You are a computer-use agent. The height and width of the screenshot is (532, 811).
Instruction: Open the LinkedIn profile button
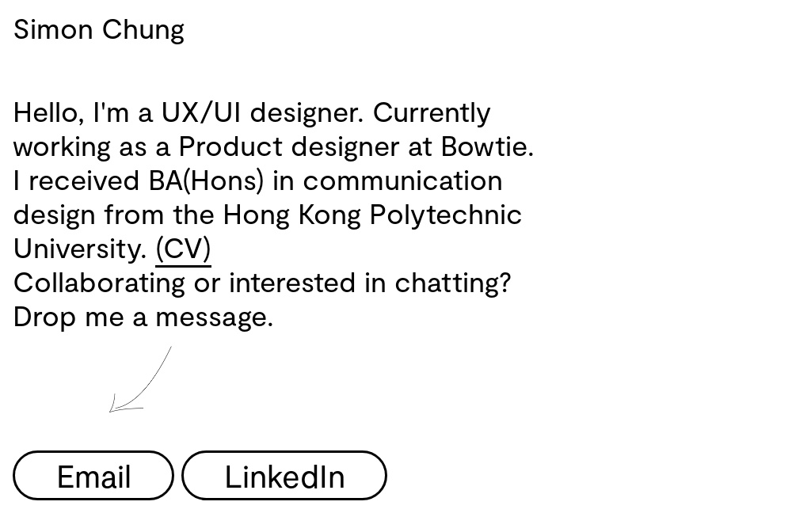tap(284, 476)
